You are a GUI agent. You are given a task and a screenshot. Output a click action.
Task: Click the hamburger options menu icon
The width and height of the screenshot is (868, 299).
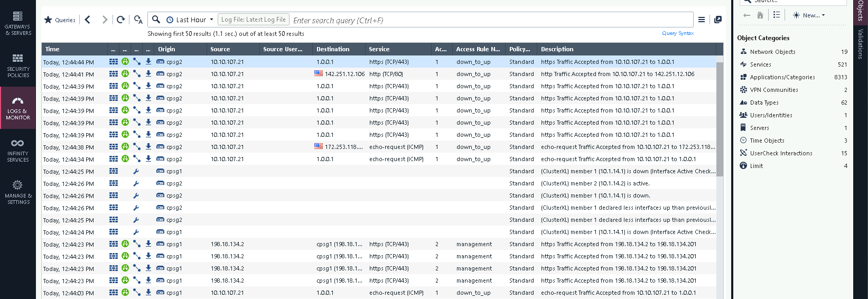click(702, 20)
